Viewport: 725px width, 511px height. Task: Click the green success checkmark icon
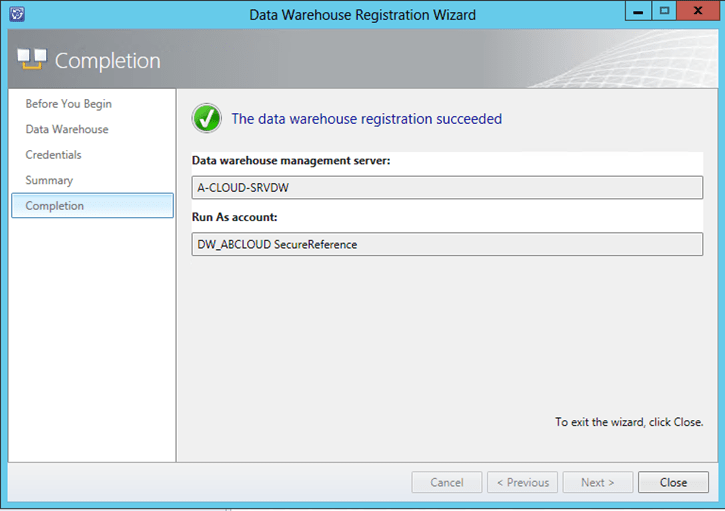(207, 119)
